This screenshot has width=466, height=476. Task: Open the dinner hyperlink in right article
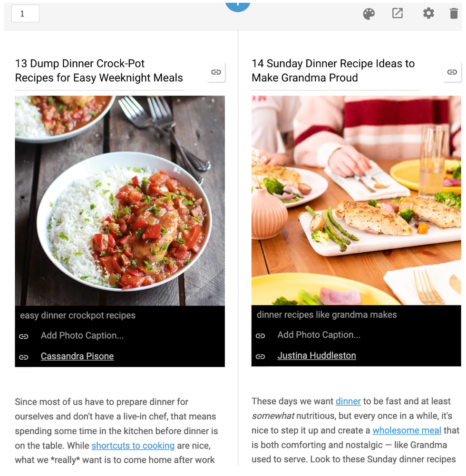click(348, 401)
